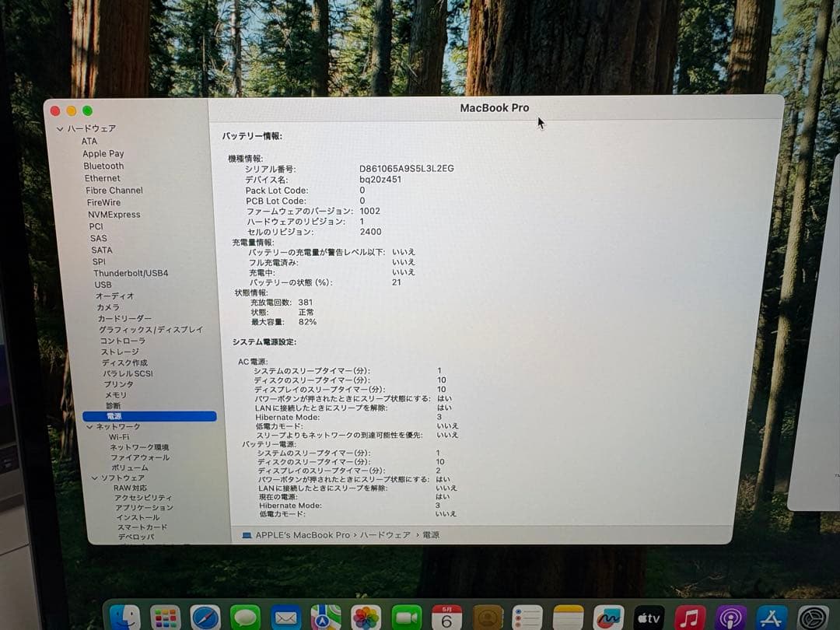Click APPLE's MacBook Pro in the breadcrumb

pyautogui.click(x=299, y=534)
